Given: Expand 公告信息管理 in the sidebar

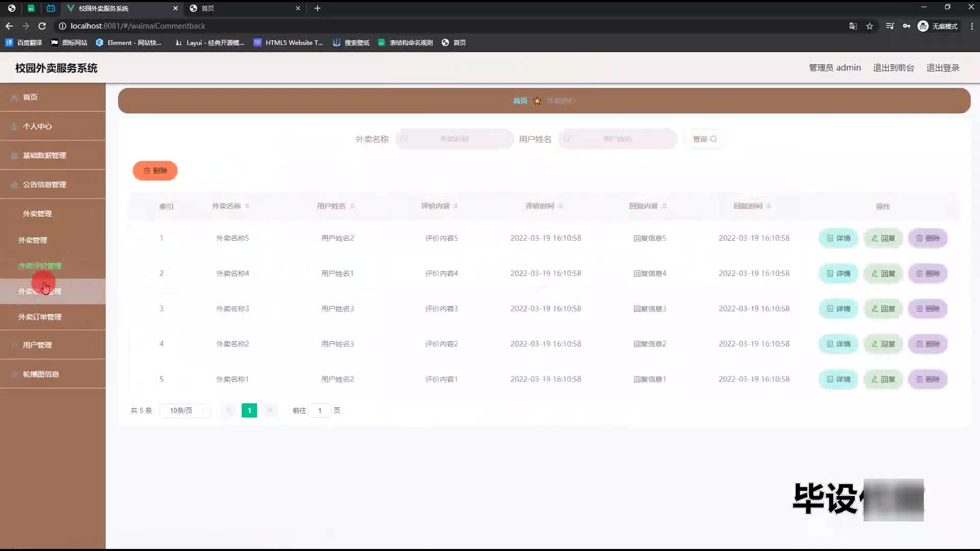Looking at the screenshot, I should 53,184.
